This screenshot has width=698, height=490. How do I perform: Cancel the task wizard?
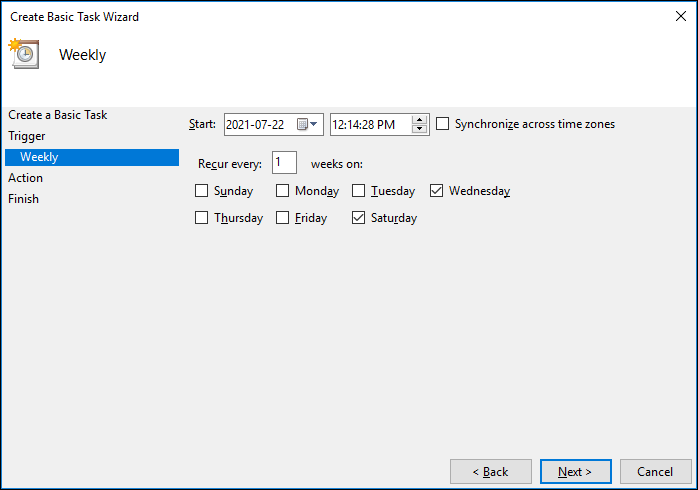coord(655,472)
